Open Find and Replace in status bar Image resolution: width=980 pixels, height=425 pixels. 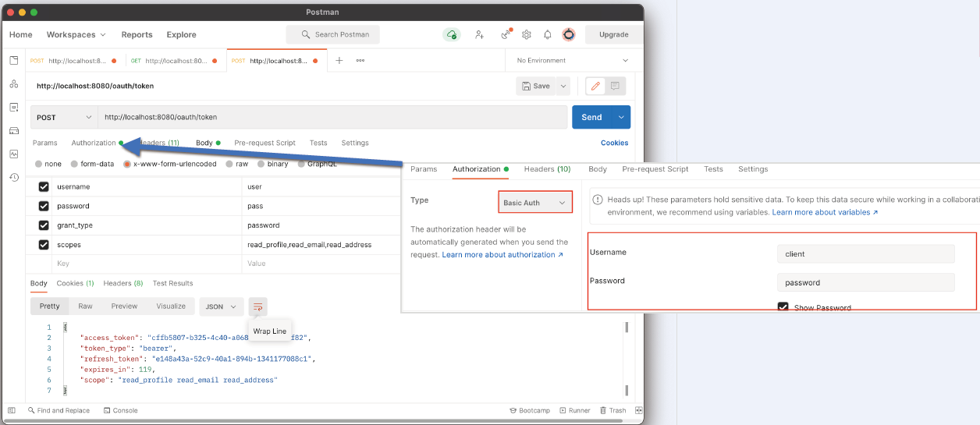tap(59, 410)
